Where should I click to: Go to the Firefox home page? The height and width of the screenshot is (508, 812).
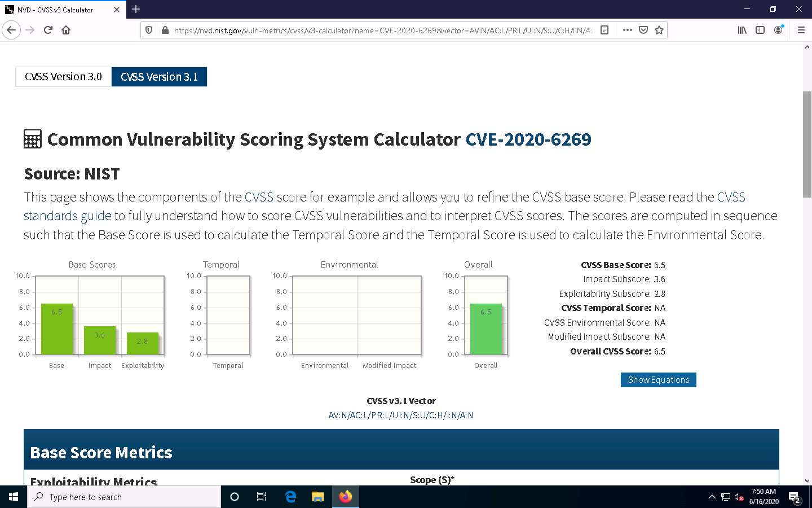[x=66, y=30]
